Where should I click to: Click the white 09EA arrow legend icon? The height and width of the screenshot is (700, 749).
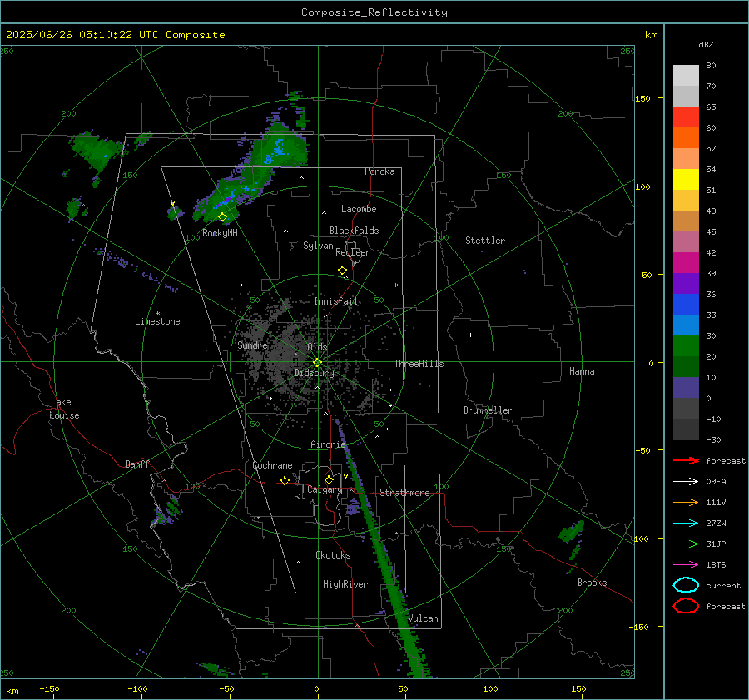coord(686,481)
